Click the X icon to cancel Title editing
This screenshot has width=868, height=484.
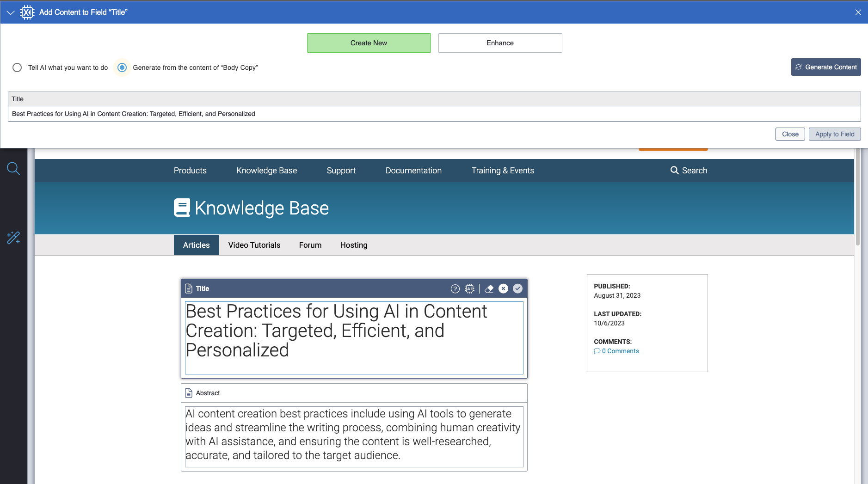504,288
